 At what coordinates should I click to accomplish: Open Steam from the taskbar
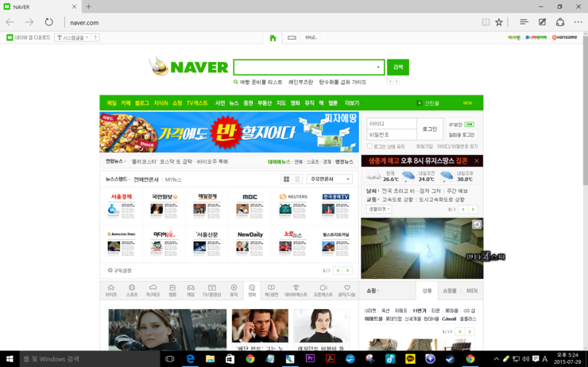(450, 359)
